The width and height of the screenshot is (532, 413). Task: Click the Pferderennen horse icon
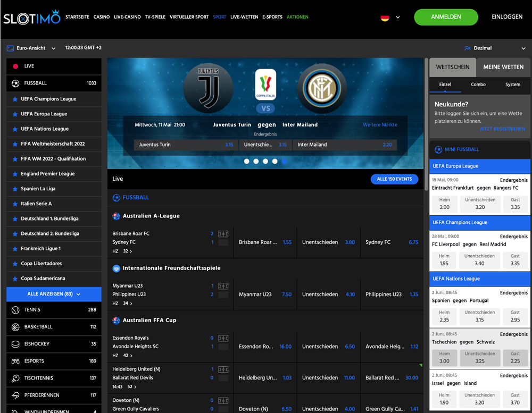tap(15, 395)
